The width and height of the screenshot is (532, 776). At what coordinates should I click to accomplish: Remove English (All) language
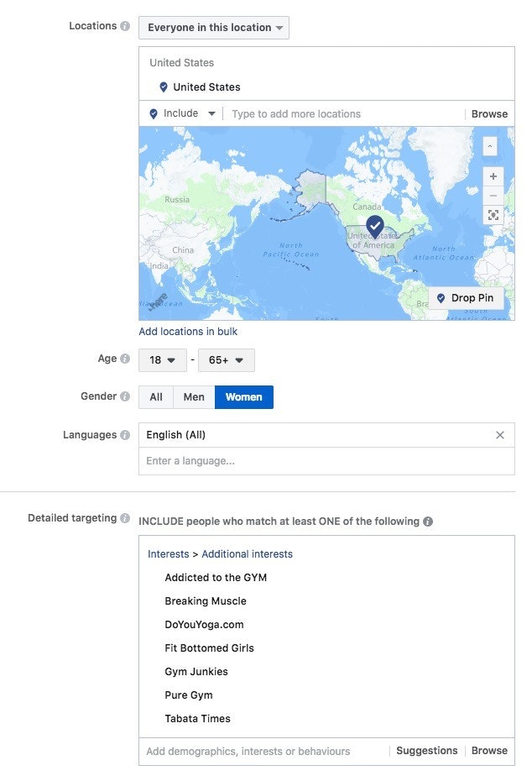[x=500, y=435]
